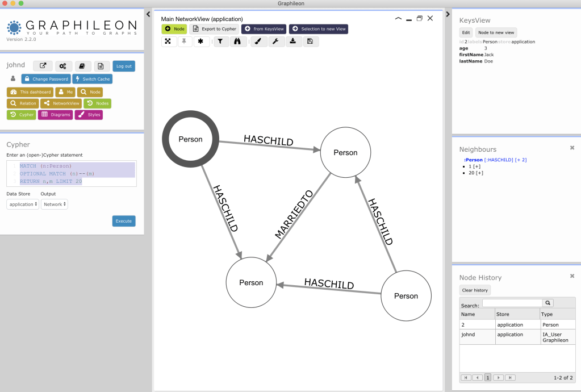This screenshot has width=581, height=392.
Task: Click the Node History search field
Action: point(512,303)
